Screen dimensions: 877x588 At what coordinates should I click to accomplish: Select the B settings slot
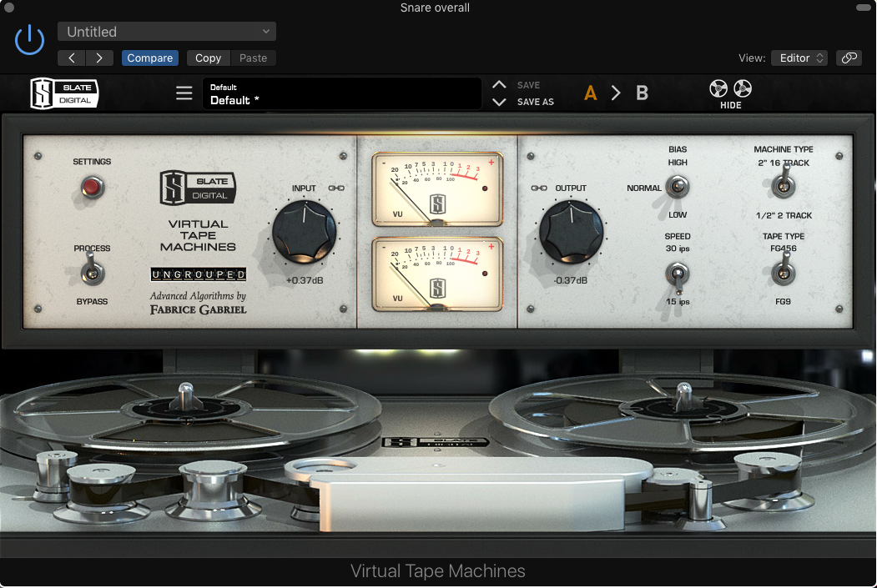click(x=642, y=93)
